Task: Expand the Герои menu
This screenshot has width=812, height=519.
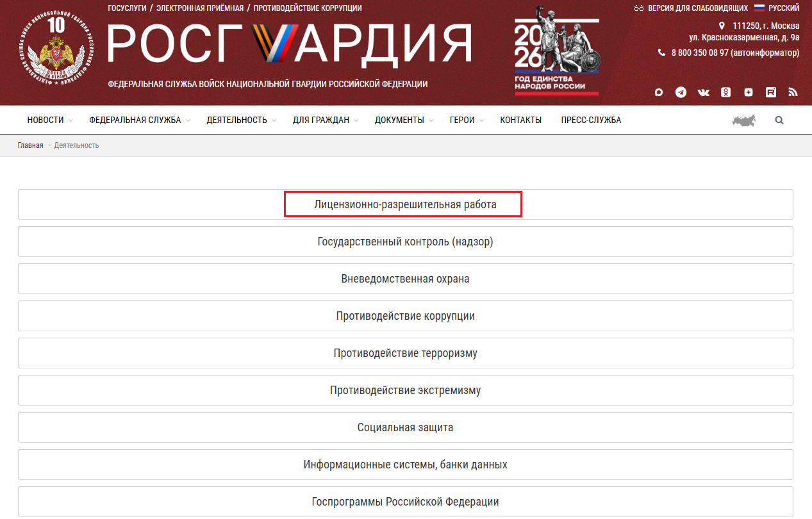Action: 467,120
